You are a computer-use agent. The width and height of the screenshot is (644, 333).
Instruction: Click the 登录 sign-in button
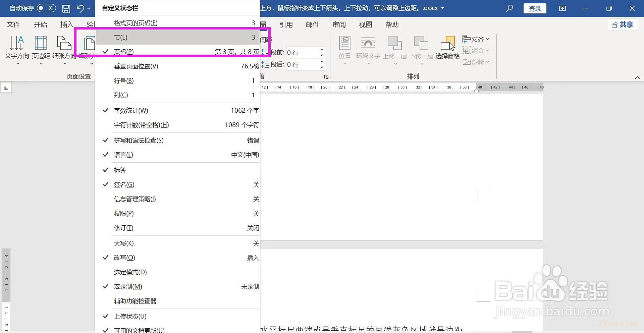(535, 8)
